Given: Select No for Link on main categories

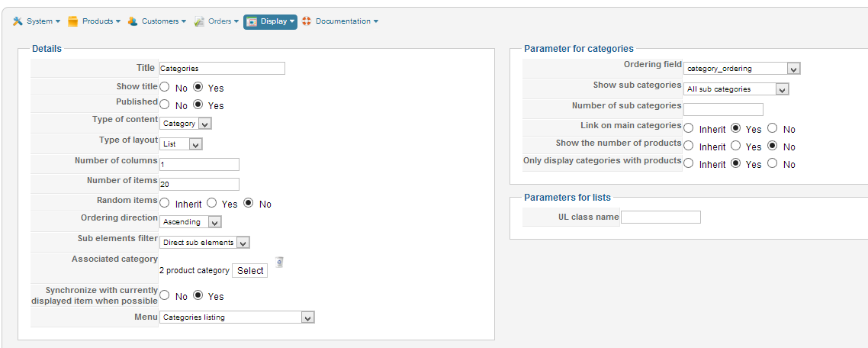Looking at the screenshot, I should [x=773, y=129].
